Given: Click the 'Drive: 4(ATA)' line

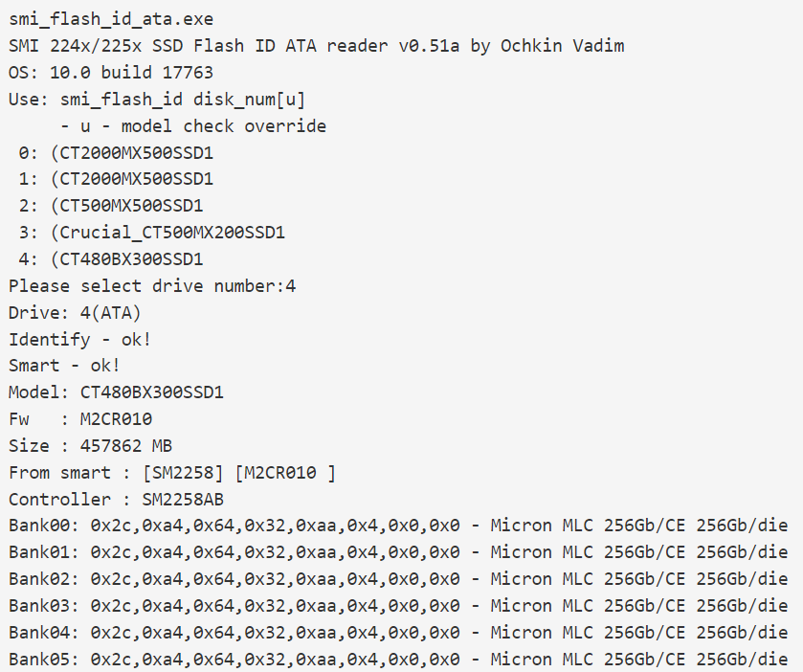Looking at the screenshot, I should coord(75,312).
